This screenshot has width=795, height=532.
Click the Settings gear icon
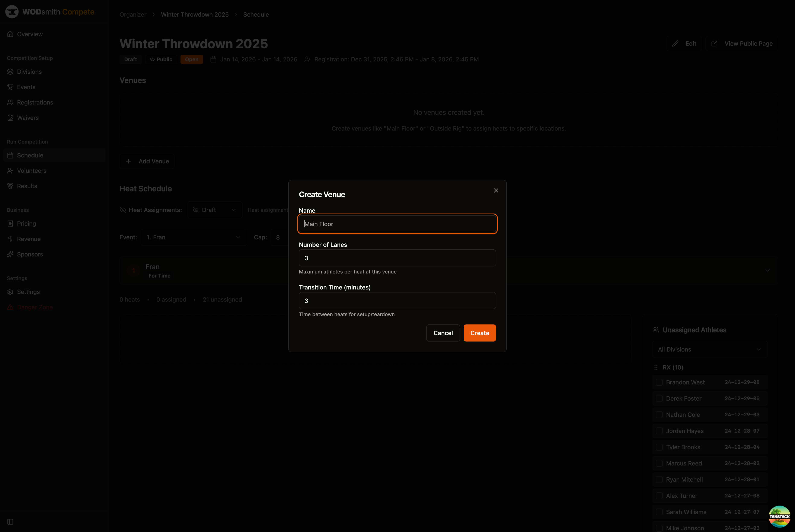coord(10,292)
